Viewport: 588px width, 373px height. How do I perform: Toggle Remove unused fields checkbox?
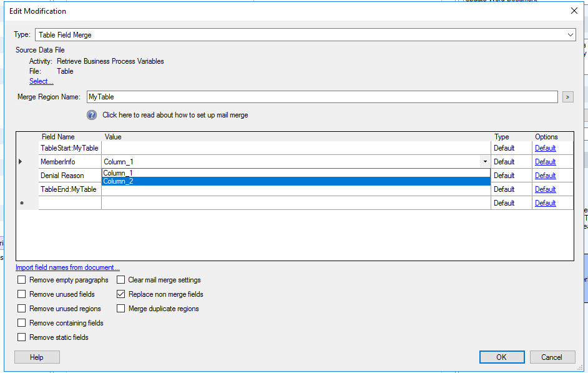point(22,294)
